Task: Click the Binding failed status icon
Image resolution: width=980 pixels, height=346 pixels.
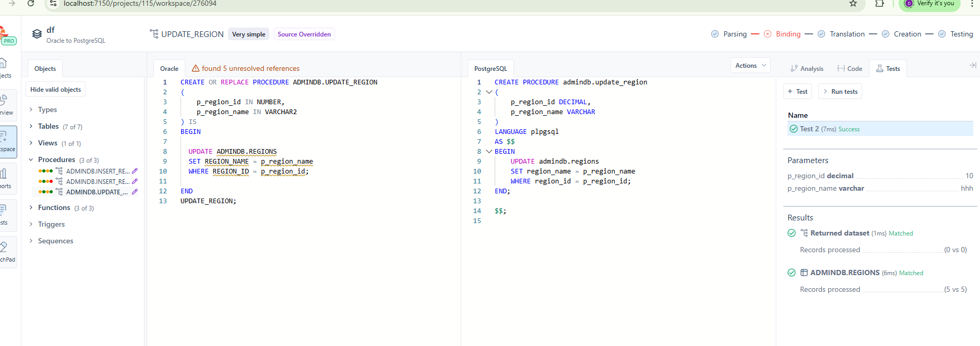Action: (x=767, y=34)
